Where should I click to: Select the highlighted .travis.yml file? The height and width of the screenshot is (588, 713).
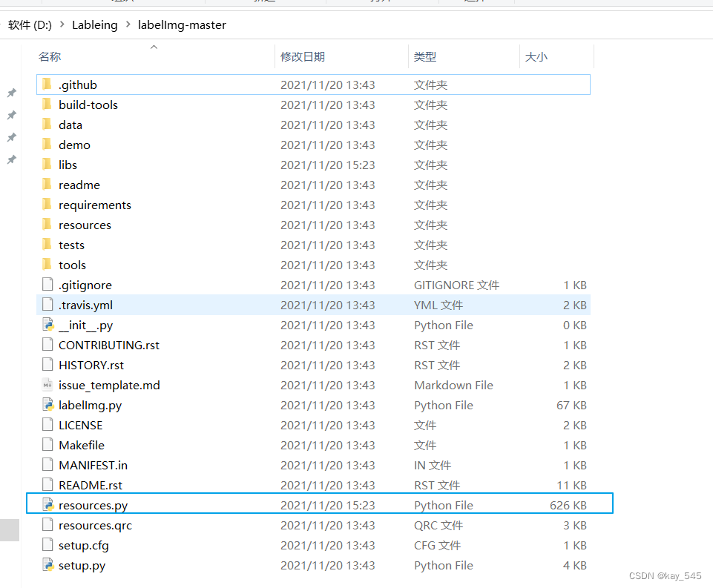(88, 305)
